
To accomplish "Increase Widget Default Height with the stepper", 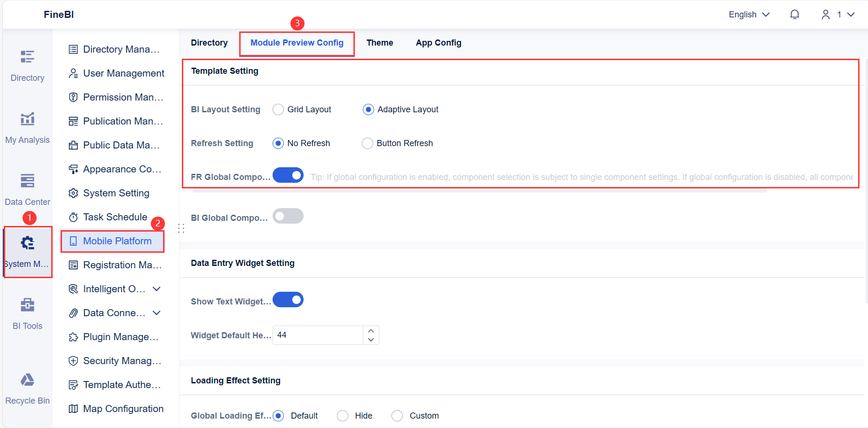I will [x=371, y=331].
